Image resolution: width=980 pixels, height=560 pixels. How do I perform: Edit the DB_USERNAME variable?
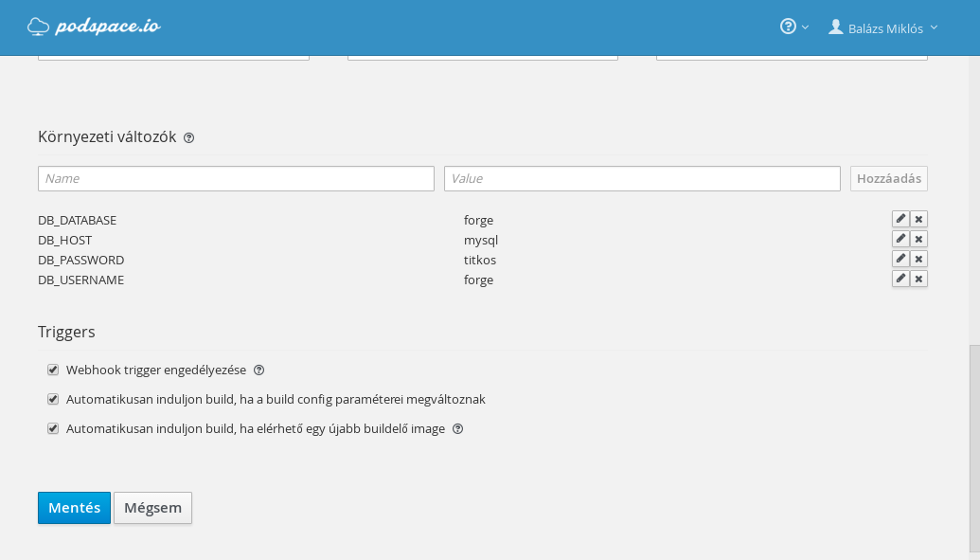point(900,279)
